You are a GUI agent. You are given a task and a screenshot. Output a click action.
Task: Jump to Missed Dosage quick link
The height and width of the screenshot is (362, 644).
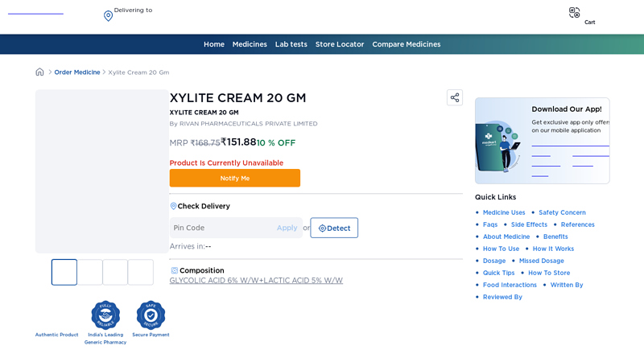click(541, 261)
